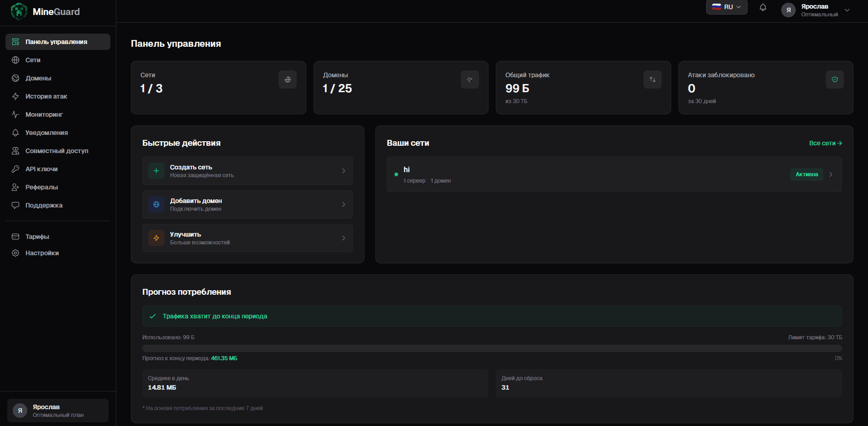This screenshot has height=426, width=868.
Task: Click the chevron on the hi network row
Action: 831,174
